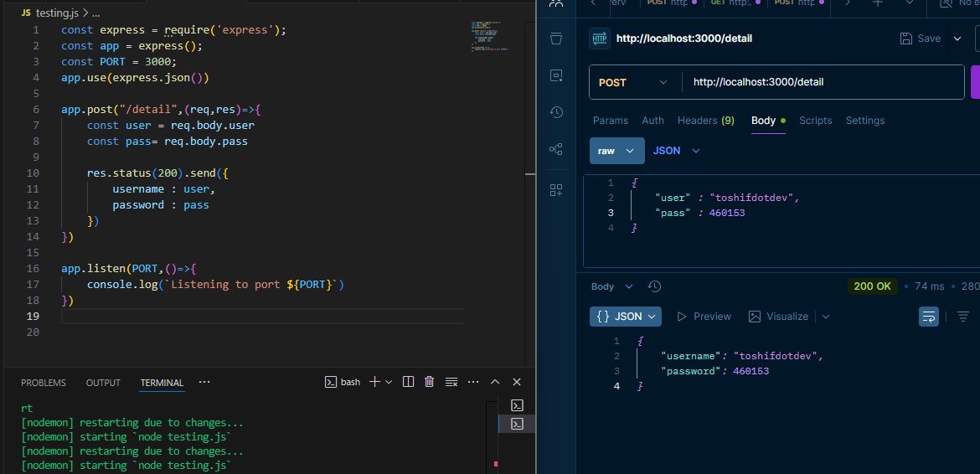Open a new Postman request tab
Screen dimensions: 980x474
[878, 3]
